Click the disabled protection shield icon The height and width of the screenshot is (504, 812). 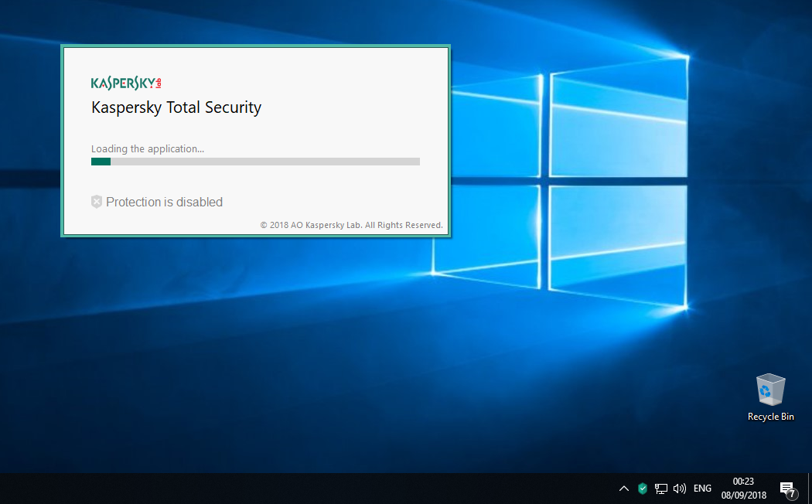point(97,202)
